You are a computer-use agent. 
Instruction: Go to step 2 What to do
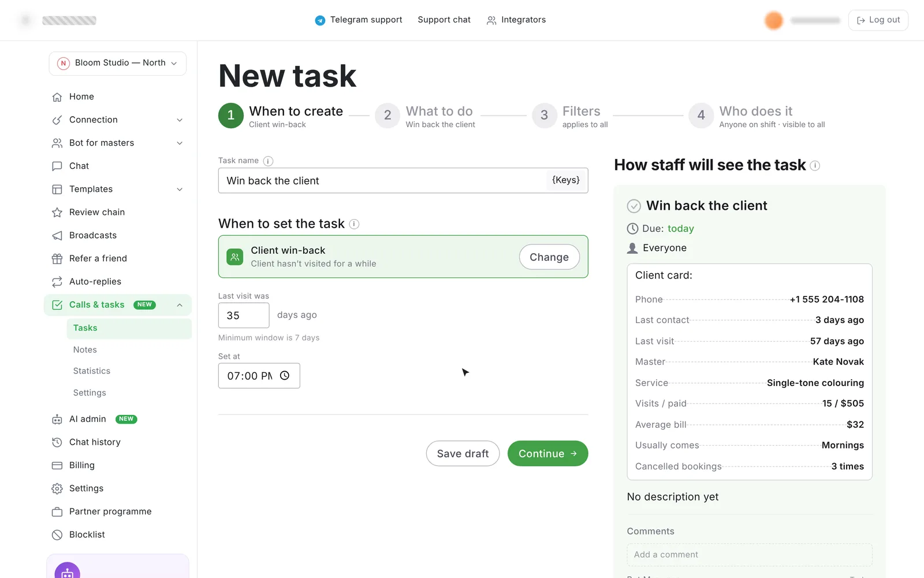point(425,116)
